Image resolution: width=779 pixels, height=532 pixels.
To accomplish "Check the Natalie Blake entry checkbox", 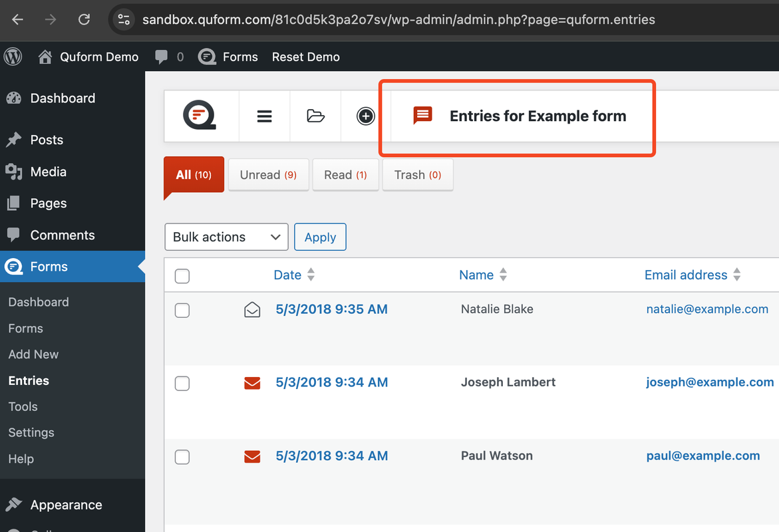I will coord(182,310).
